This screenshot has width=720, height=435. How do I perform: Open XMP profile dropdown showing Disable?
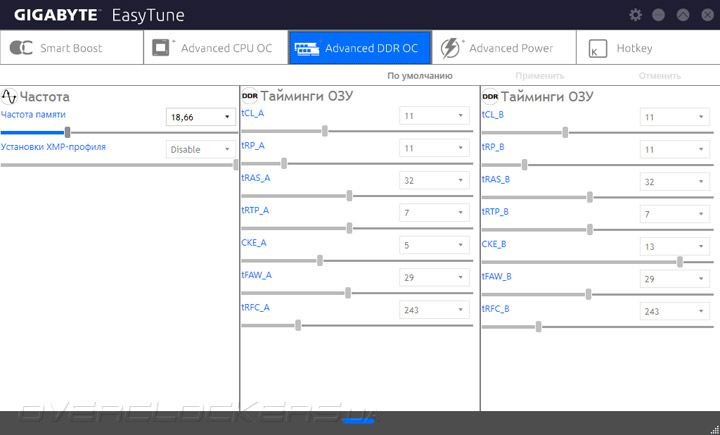point(201,149)
